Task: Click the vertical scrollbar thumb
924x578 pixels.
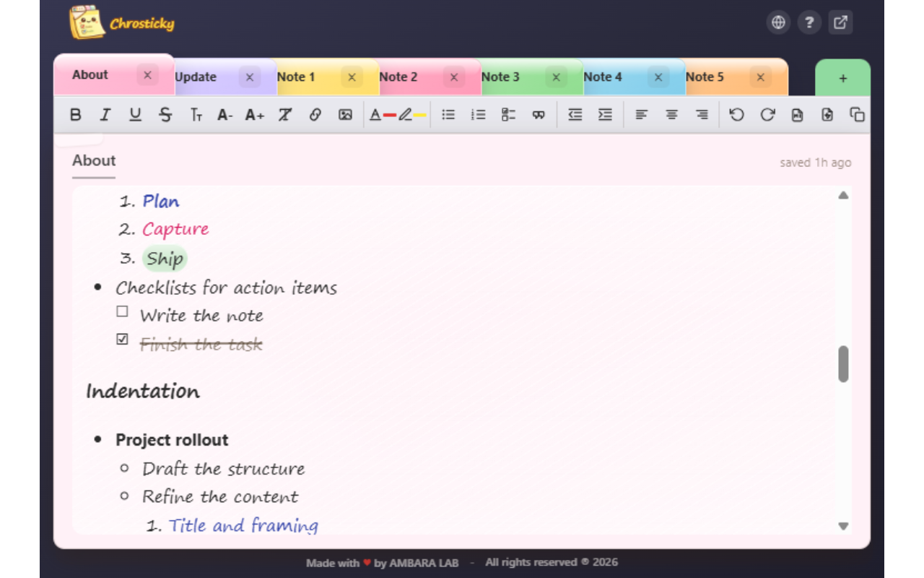Action: (x=843, y=364)
